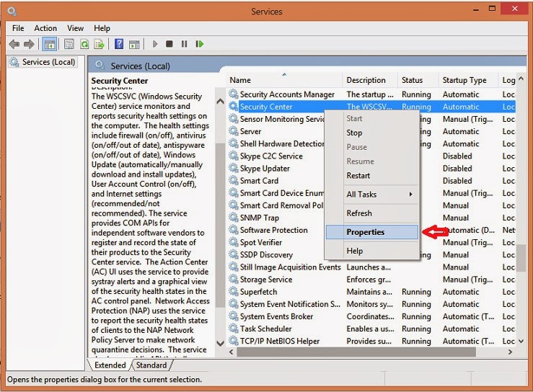Select Services (Local) in the console tree

pyautogui.click(x=43, y=62)
